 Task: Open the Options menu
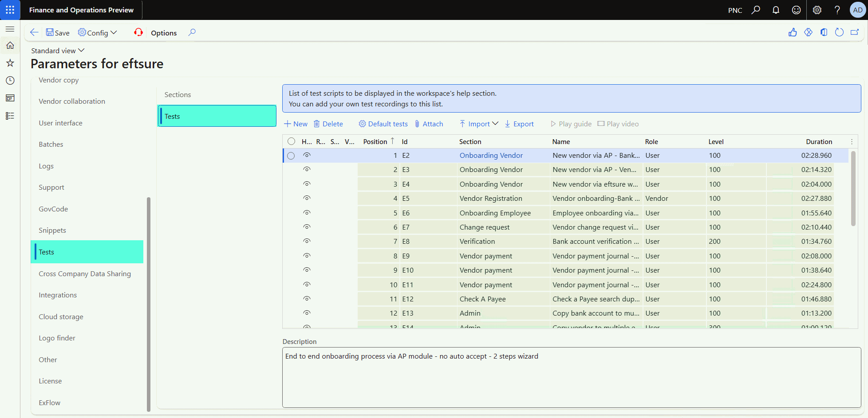click(x=164, y=33)
